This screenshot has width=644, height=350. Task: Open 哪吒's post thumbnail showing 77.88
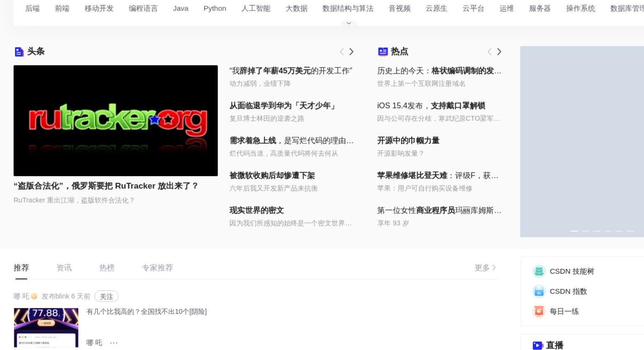(x=46, y=327)
